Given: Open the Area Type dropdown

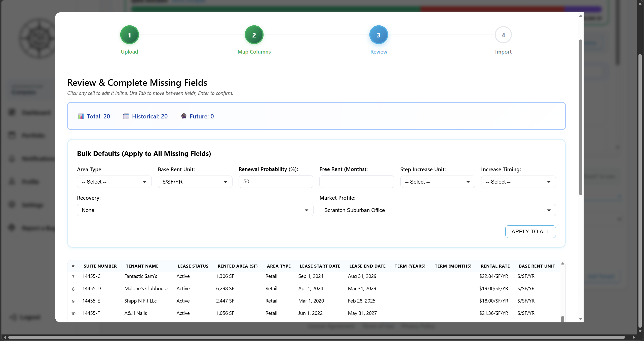Looking at the screenshot, I should tap(114, 182).
